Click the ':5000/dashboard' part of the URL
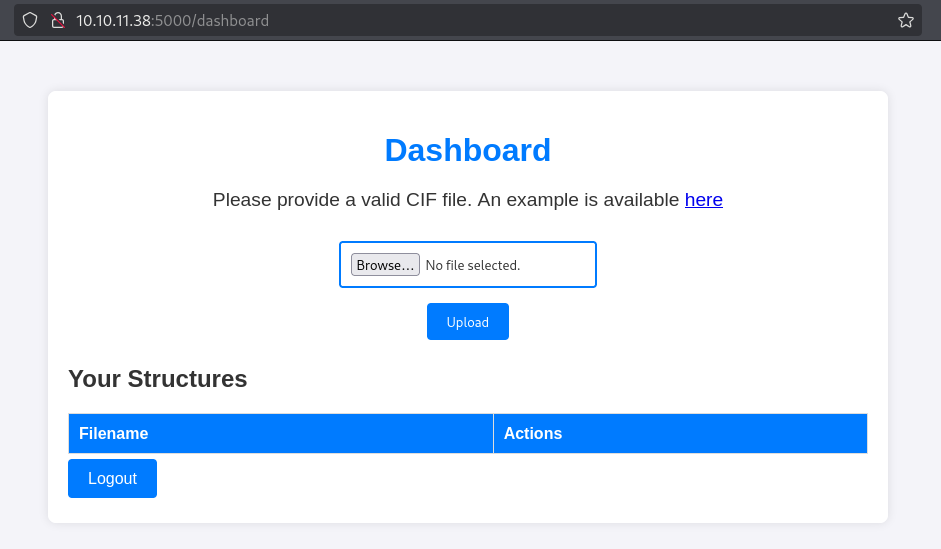Viewport: 941px width, 549px height. coord(210,20)
